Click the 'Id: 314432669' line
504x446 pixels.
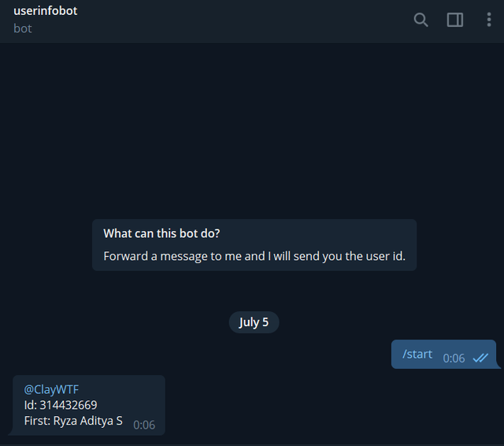[61, 405]
